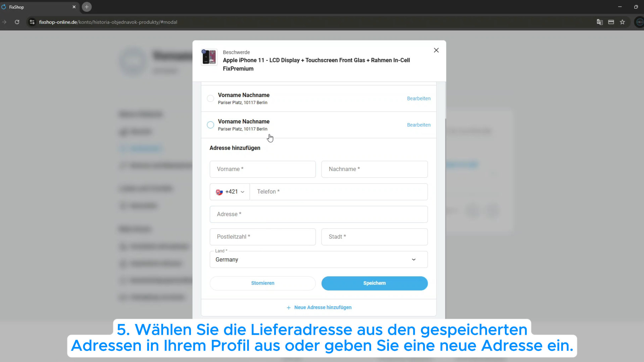
Task: Focus the Vorname input field
Action: point(262,169)
